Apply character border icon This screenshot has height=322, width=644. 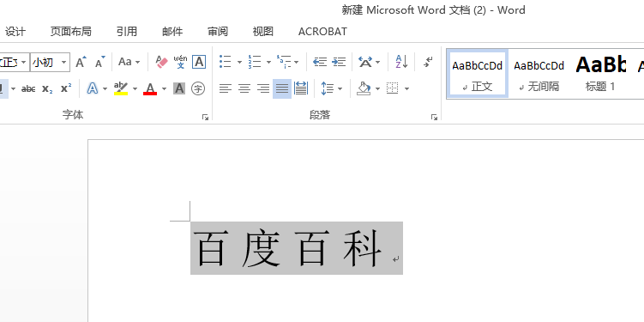tap(199, 62)
